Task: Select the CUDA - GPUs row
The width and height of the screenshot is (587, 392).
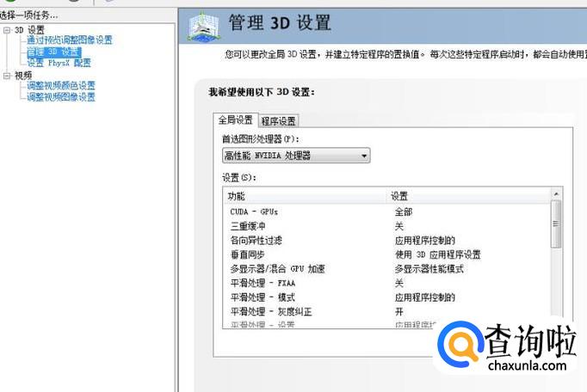Action: tap(387, 212)
